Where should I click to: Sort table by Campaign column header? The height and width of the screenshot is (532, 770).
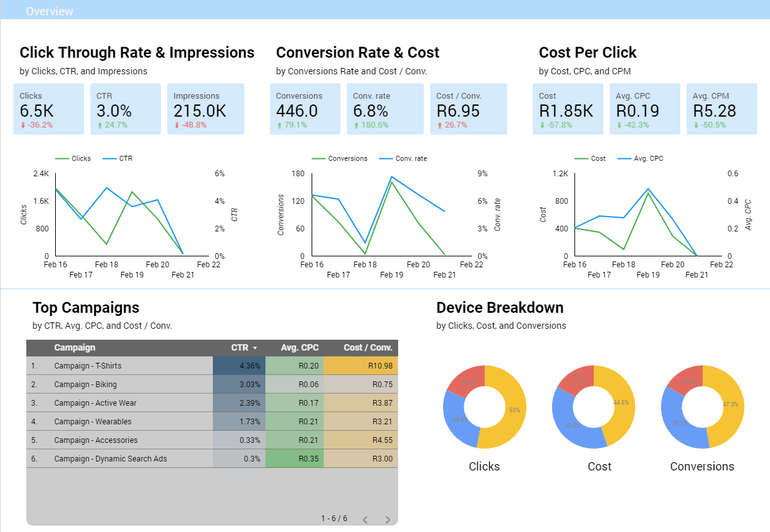click(x=74, y=347)
